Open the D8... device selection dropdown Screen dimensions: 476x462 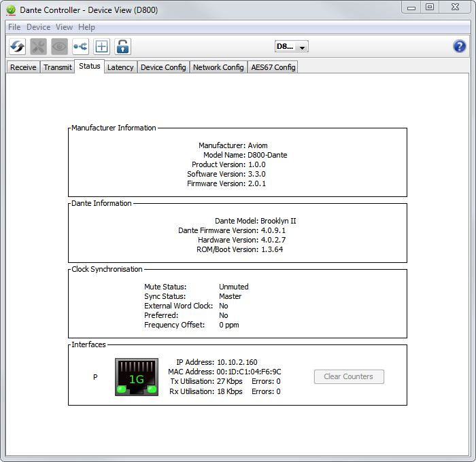[x=292, y=46]
